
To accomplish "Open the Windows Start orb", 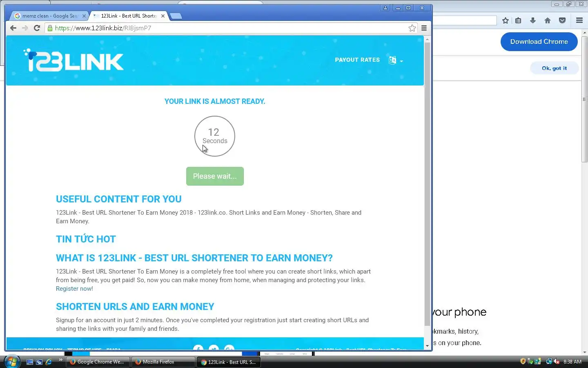I will (11, 362).
